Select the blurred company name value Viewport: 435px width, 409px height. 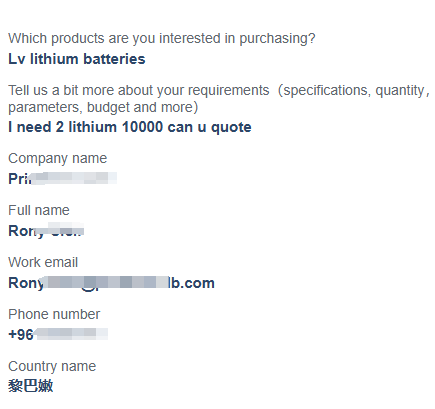(x=63, y=178)
